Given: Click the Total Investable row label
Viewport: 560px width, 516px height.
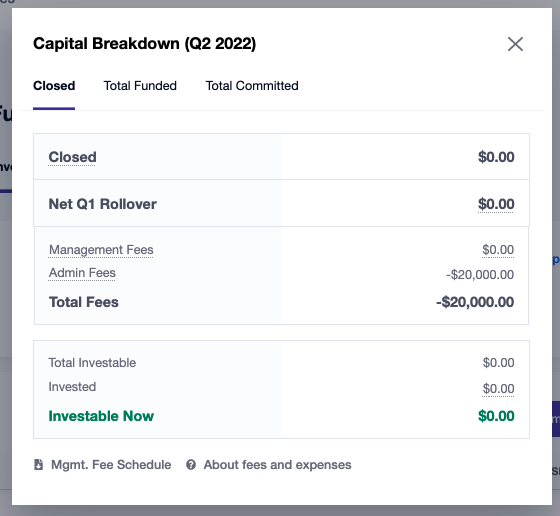Looking at the screenshot, I should coord(92,363).
